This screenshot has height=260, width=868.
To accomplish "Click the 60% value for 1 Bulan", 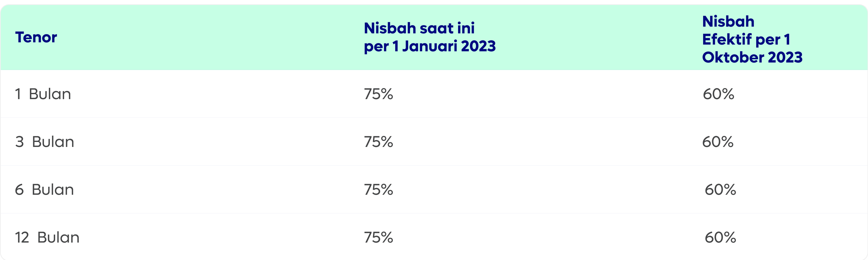I will click(x=718, y=94).
